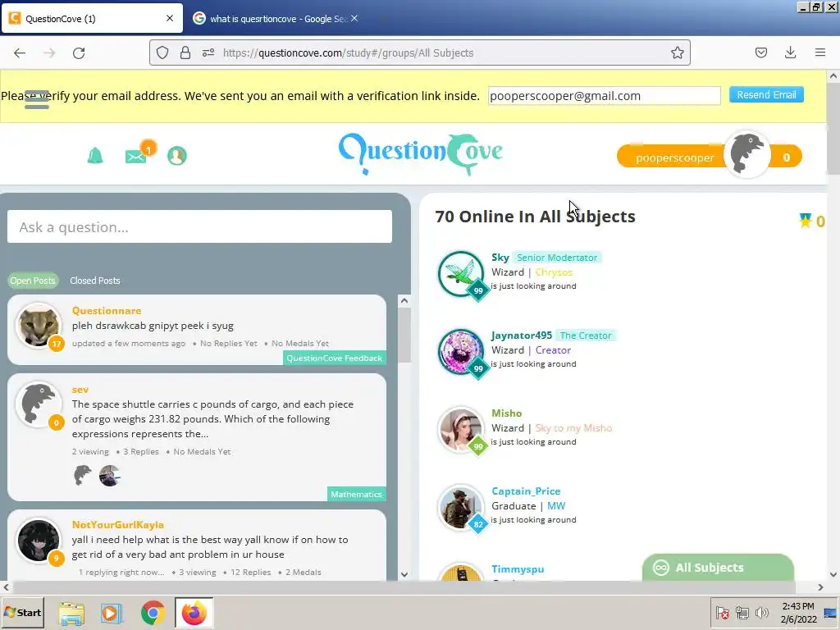Click the dolphin replier avatar in sev's post

[83, 475]
